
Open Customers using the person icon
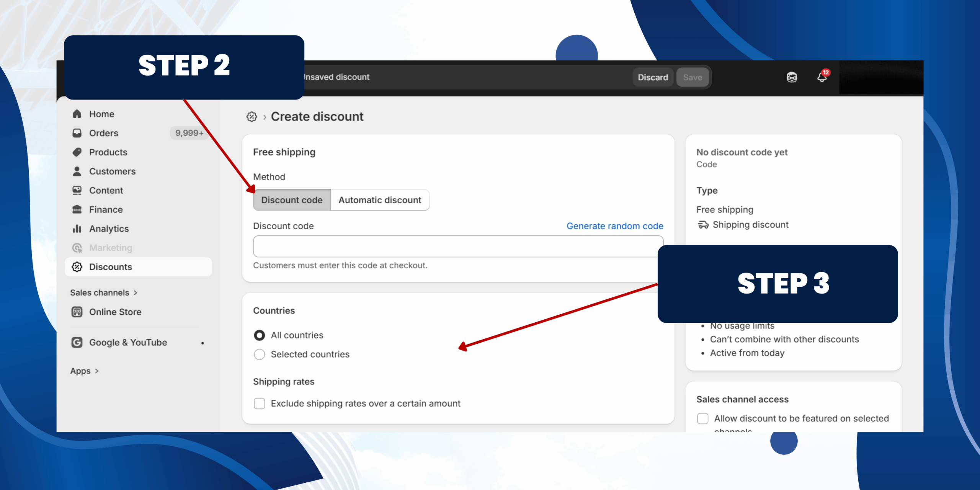tap(77, 171)
